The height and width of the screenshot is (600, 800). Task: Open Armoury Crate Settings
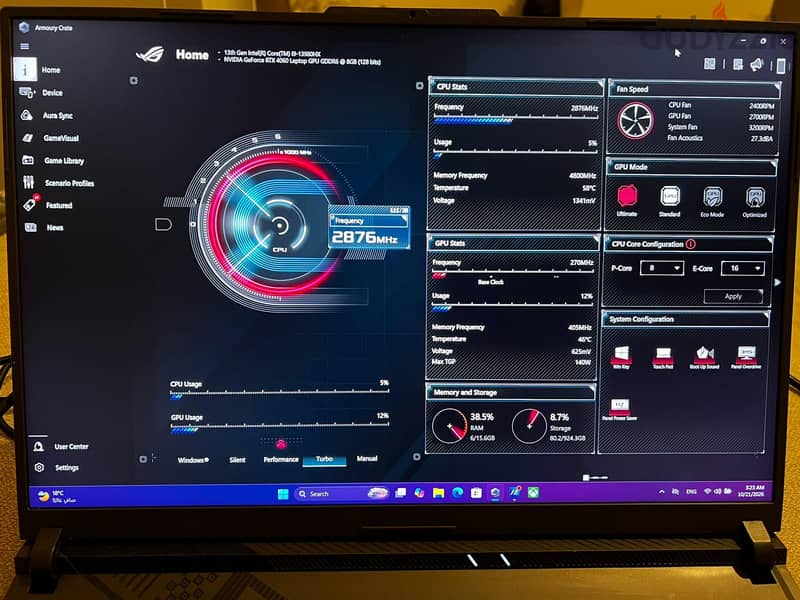(x=56, y=467)
